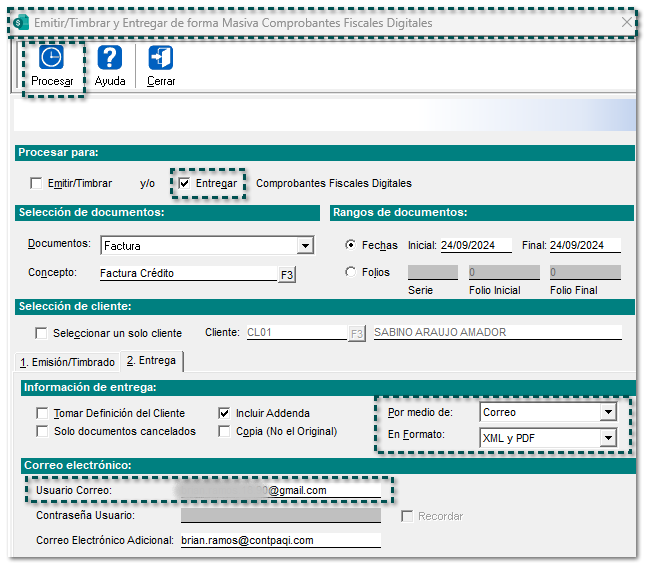Close the window with the X button
The width and height of the screenshot is (653, 566).
point(626,22)
